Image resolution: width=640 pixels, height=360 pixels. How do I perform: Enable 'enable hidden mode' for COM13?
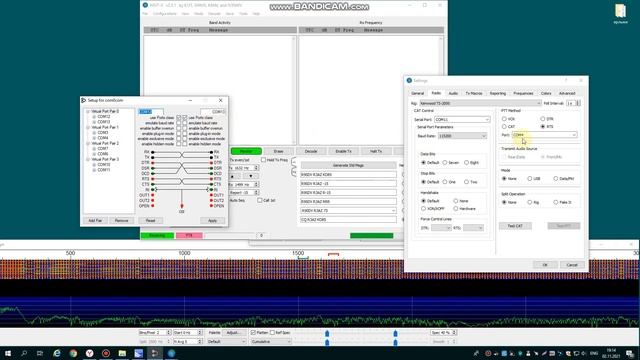tap(184, 144)
